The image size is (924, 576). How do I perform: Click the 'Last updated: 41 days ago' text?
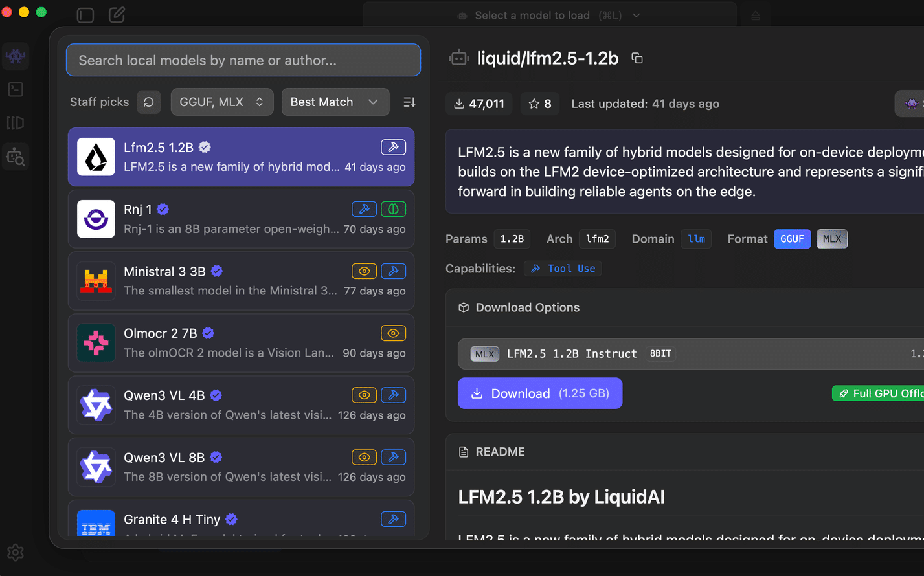[x=645, y=104]
